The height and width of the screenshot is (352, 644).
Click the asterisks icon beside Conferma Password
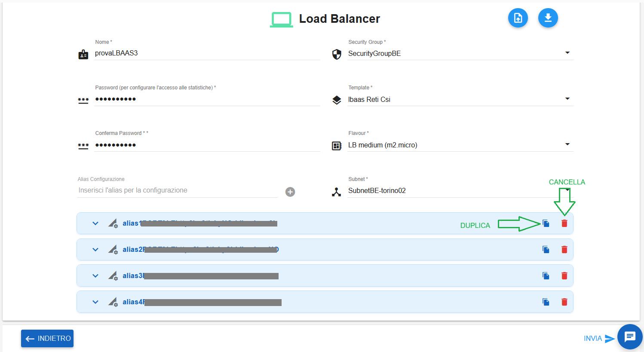(83, 146)
